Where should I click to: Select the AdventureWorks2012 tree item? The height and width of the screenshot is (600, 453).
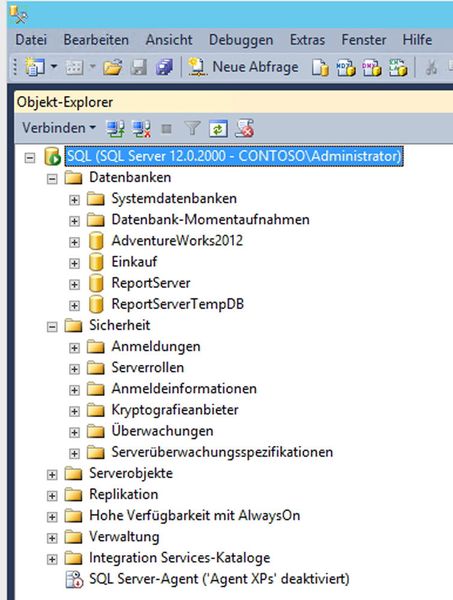pyautogui.click(x=177, y=241)
